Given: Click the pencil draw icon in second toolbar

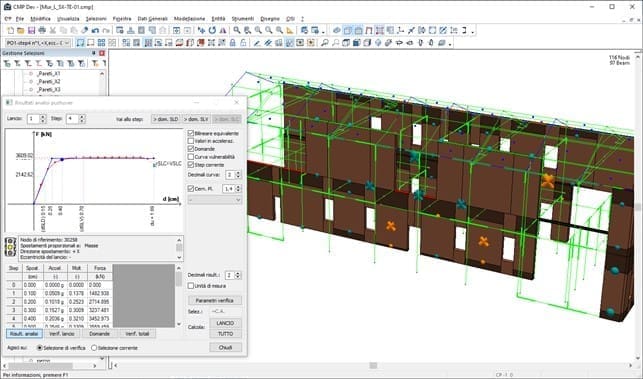Looking at the screenshot, I should (257, 43).
